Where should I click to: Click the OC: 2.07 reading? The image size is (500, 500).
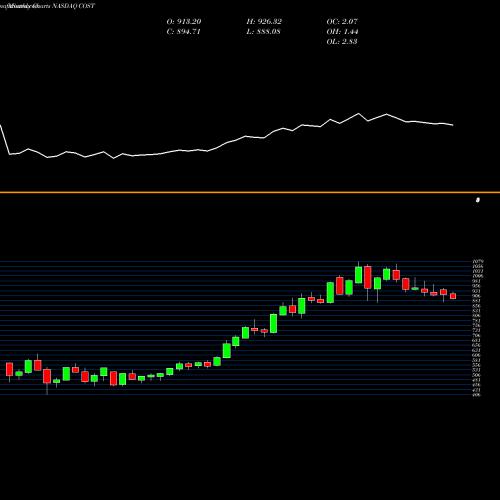point(342,22)
